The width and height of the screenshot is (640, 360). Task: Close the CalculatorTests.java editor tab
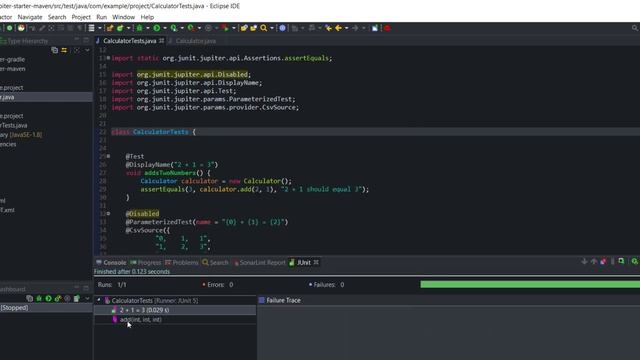tap(162, 40)
